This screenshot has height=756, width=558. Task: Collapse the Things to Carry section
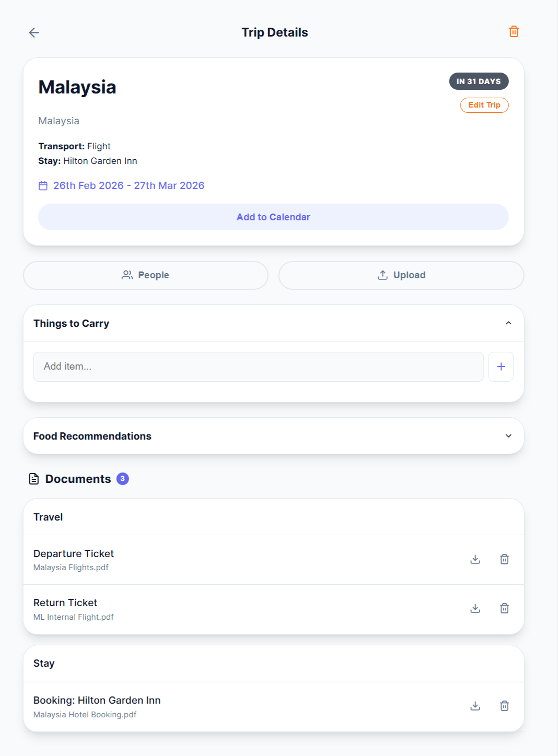(508, 323)
